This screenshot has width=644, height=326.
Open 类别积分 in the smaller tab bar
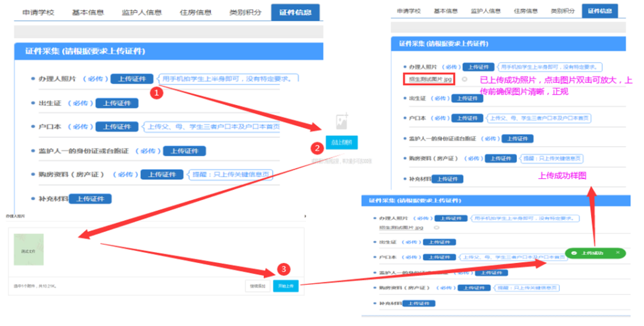point(563,11)
